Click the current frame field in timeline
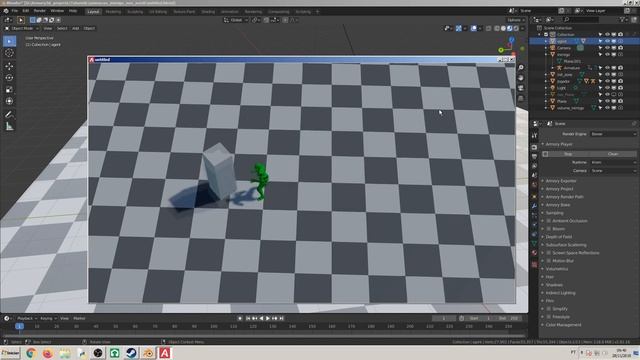 (444, 318)
